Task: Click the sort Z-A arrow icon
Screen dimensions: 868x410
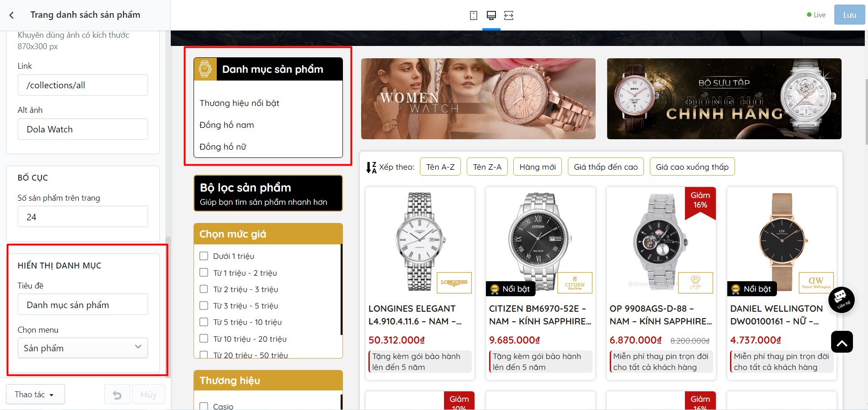Action: 371,167
